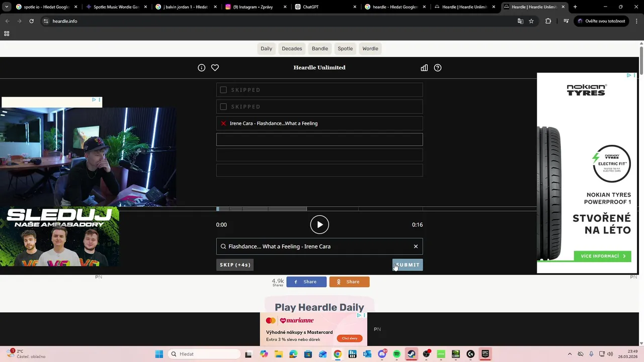The image size is (644, 362).
Task: Click the song search input field
Action: (319, 246)
